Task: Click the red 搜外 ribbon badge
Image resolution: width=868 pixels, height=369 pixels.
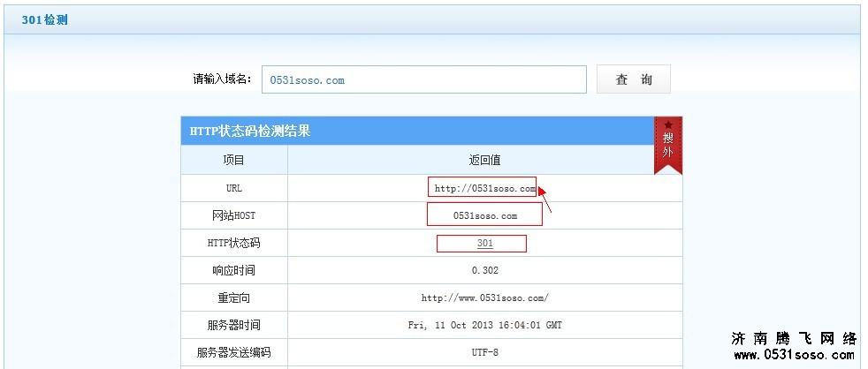Action: (x=668, y=145)
